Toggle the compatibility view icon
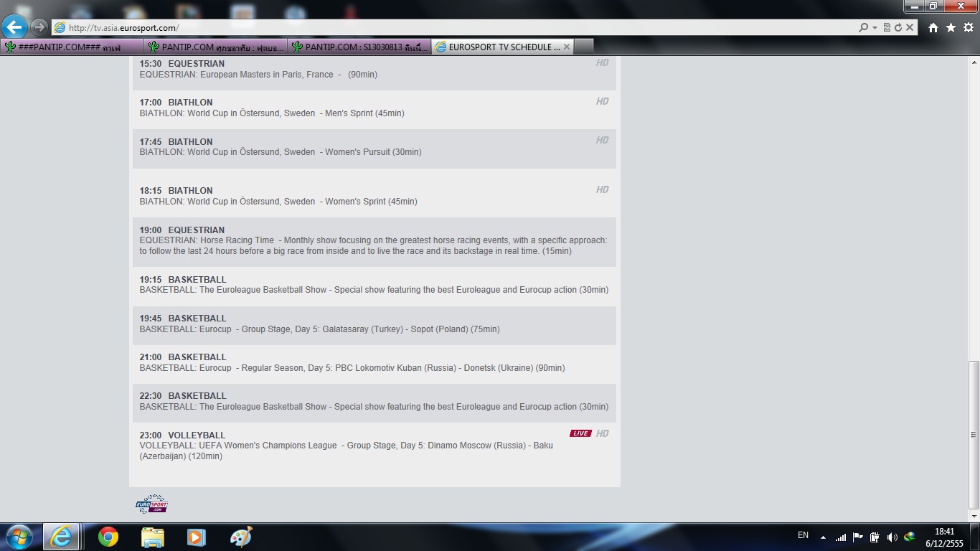Screen dimensions: 980x551 (x=887, y=27)
